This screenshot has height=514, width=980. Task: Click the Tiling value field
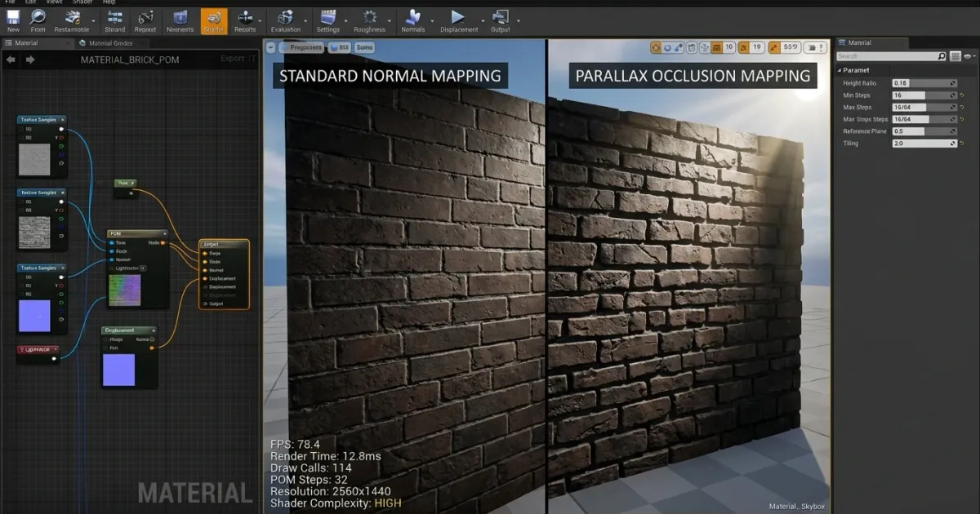click(x=924, y=144)
